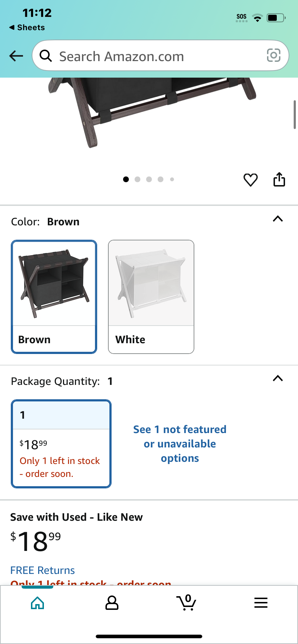298x644 pixels.
Task: Open the FREE Returns link
Action: click(42, 570)
